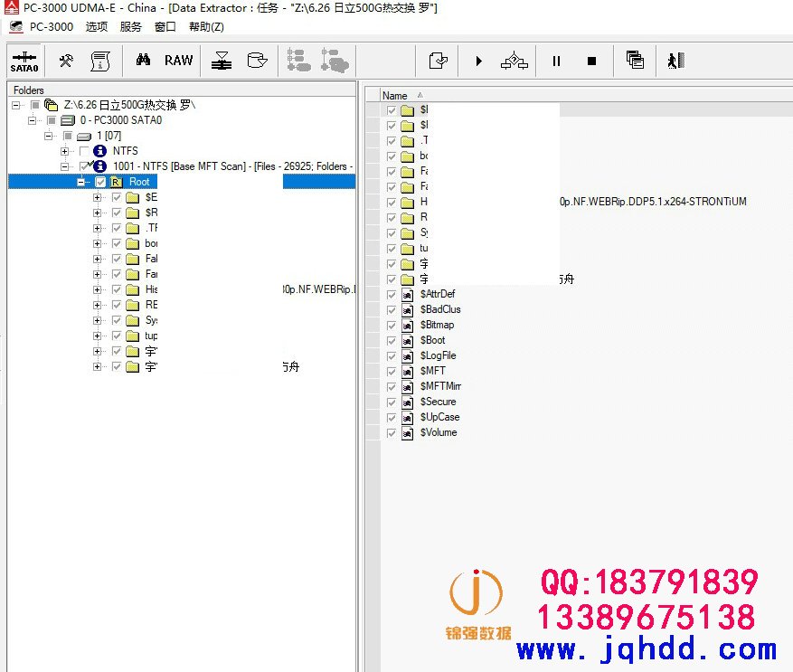This screenshot has width=793, height=672.
Task: Start RAW recovery mode
Action: pos(178,61)
